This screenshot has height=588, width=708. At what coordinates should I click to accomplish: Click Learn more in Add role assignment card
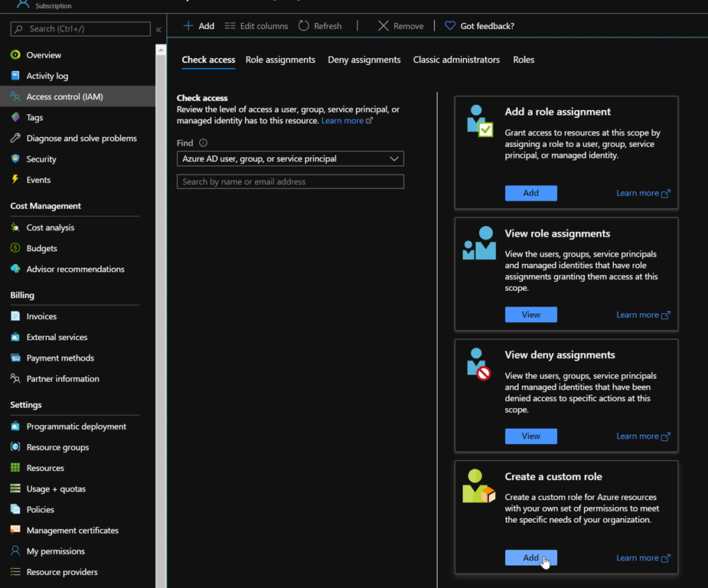coord(642,194)
